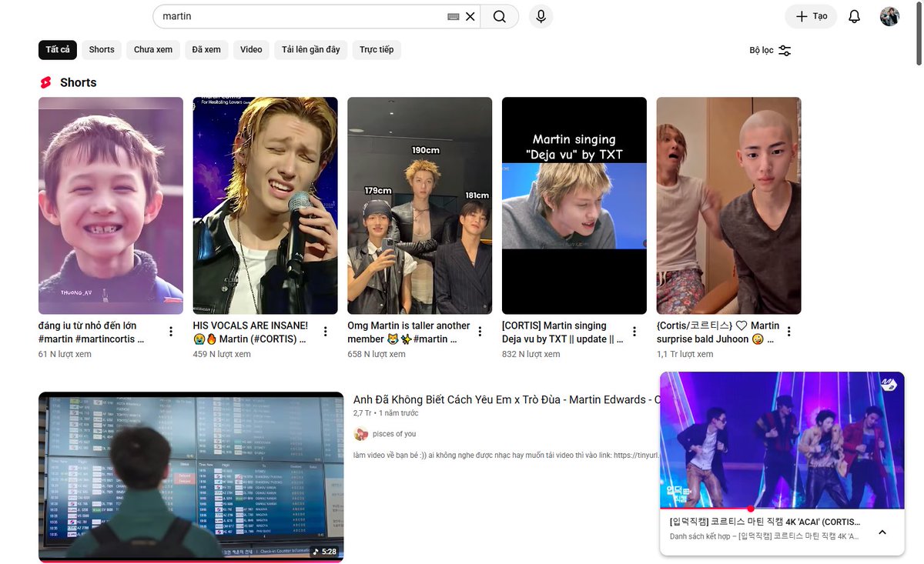
Task: Click the red Shorts logo icon
Action: coord(45,82)
